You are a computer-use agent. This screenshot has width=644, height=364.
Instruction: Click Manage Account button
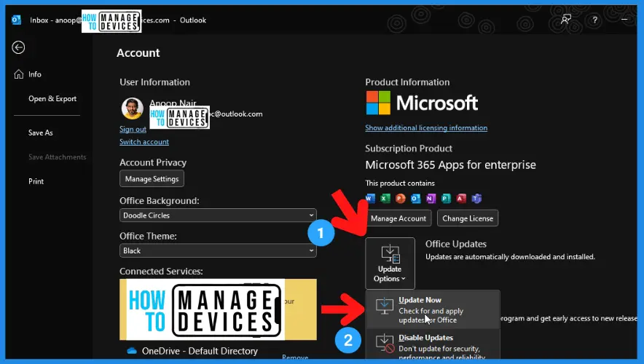(398, 218)
